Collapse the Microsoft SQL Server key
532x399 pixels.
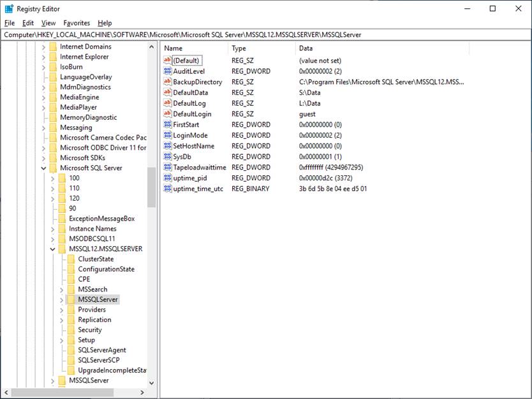[x=43, y=168]
